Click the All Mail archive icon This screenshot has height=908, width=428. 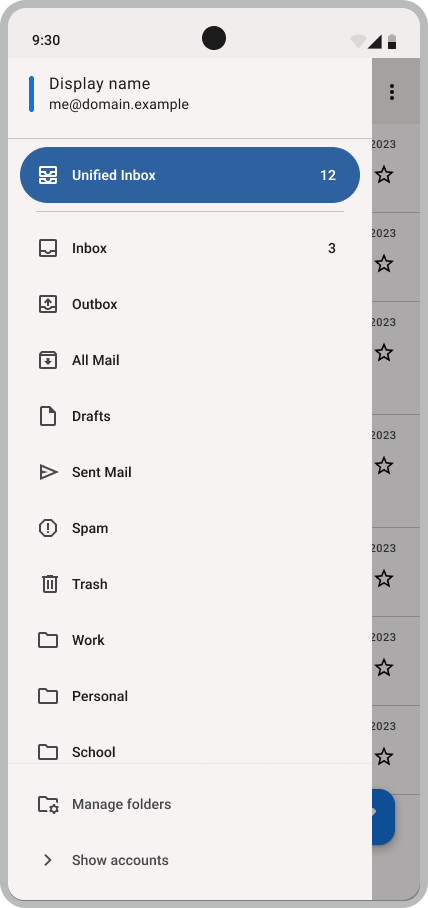[x=48, y=360]
